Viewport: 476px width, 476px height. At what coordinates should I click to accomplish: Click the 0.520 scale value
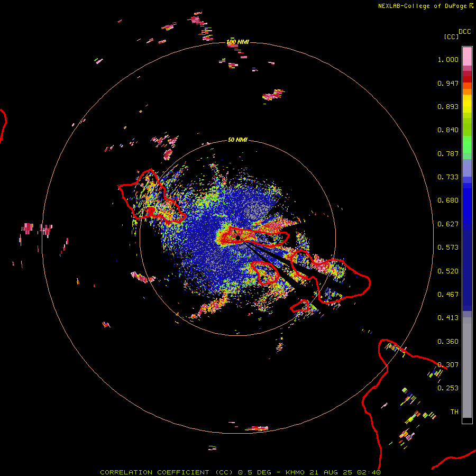click(x=448, y=271)
